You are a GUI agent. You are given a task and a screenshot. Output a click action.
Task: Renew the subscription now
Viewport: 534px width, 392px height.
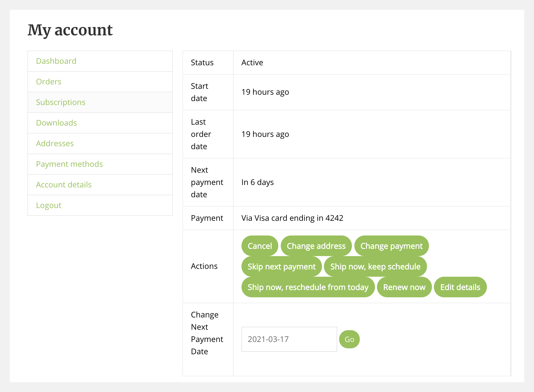[x=404, y=287]
